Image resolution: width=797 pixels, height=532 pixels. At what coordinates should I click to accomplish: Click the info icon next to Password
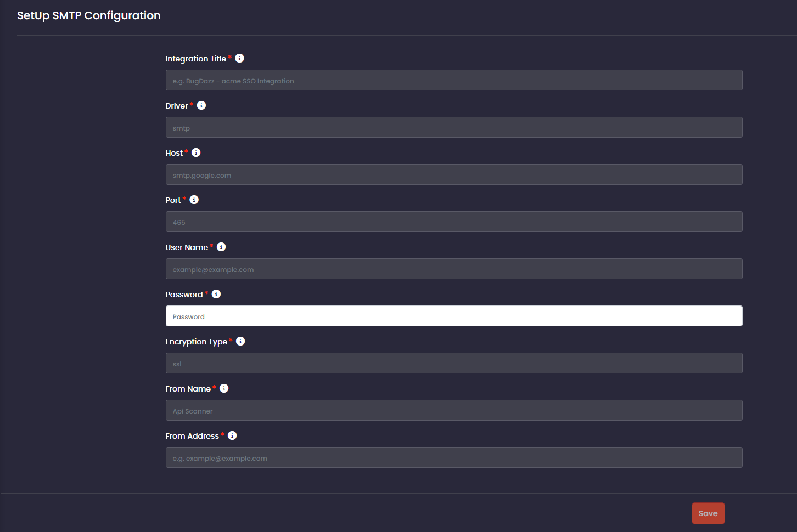(x=216, y=294)
